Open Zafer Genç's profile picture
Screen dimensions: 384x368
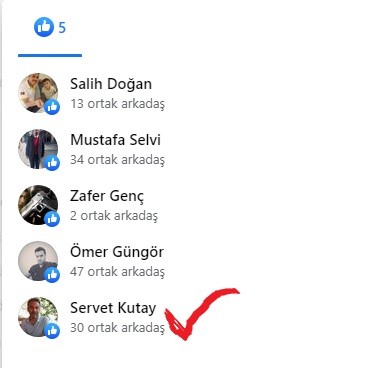click(38, 205)
